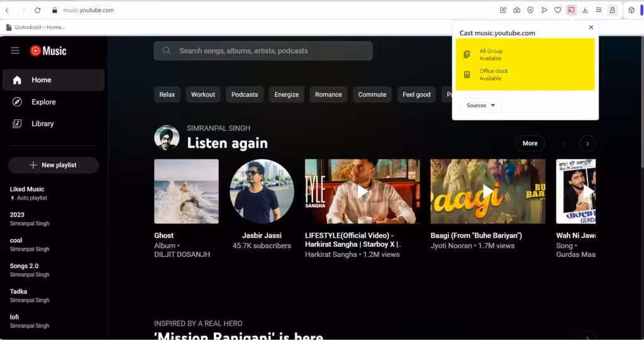Open the Ghost album thumbnail
644x340 pixels.
coord(186,191)
